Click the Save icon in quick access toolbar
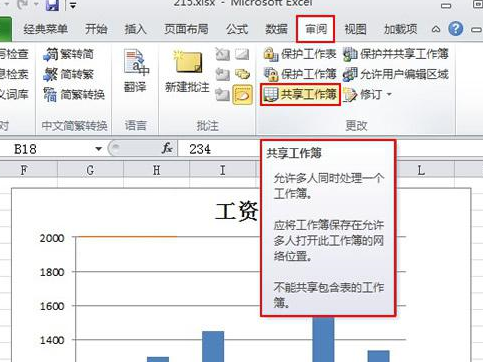This screenshot has height=362, width=483. click(52, 5)
